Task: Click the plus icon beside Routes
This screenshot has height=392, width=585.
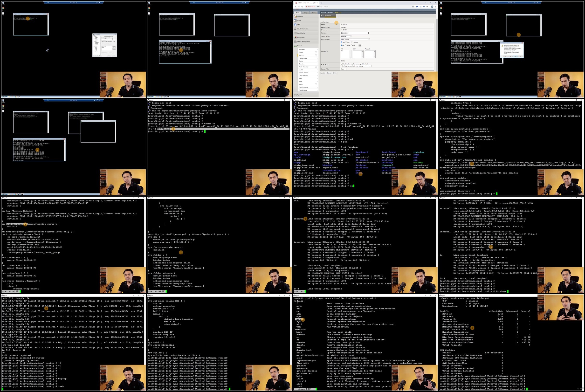Action: (316, 52)
